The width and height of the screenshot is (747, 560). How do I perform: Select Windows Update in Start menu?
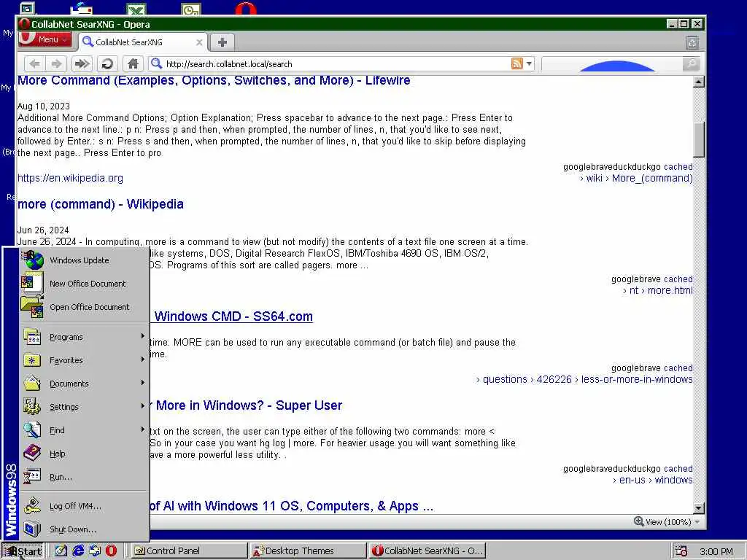pos(84,260)
